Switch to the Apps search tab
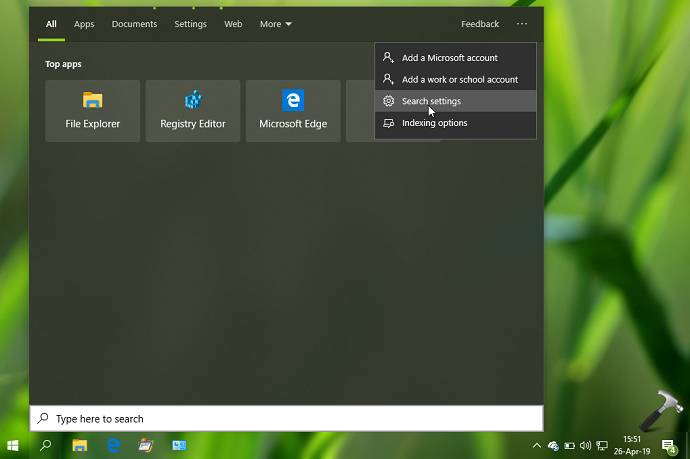Screen dimensions: 690x459 coord(84,24)
